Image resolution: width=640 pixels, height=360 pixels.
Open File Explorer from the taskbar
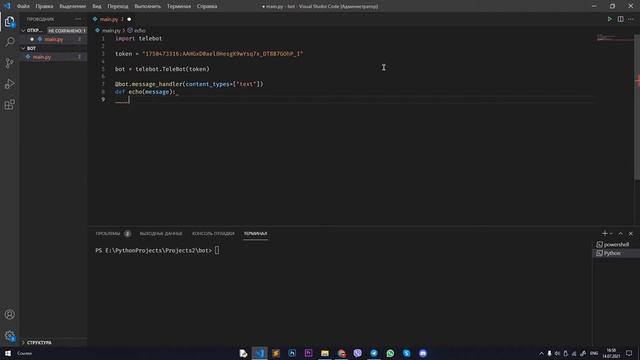325,353
